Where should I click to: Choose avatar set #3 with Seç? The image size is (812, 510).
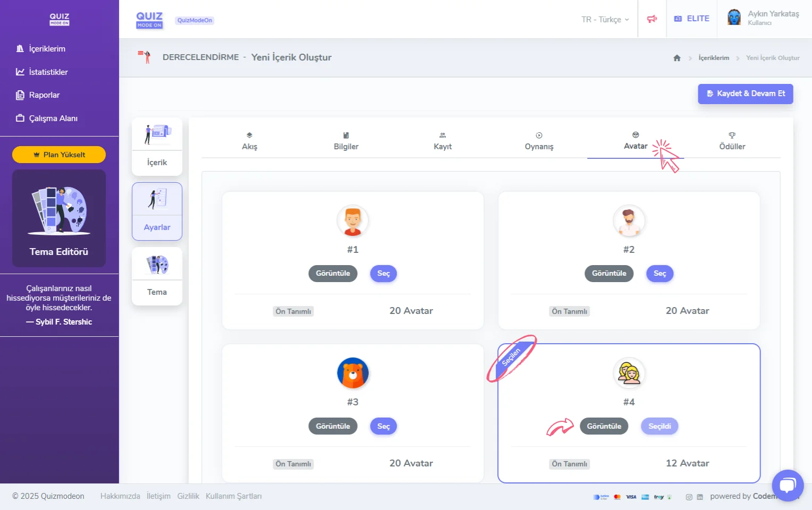[383, 427]
